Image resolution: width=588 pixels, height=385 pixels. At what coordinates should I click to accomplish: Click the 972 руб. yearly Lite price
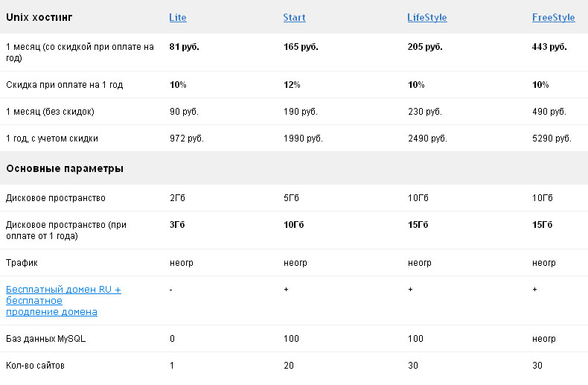coord(186,139)
